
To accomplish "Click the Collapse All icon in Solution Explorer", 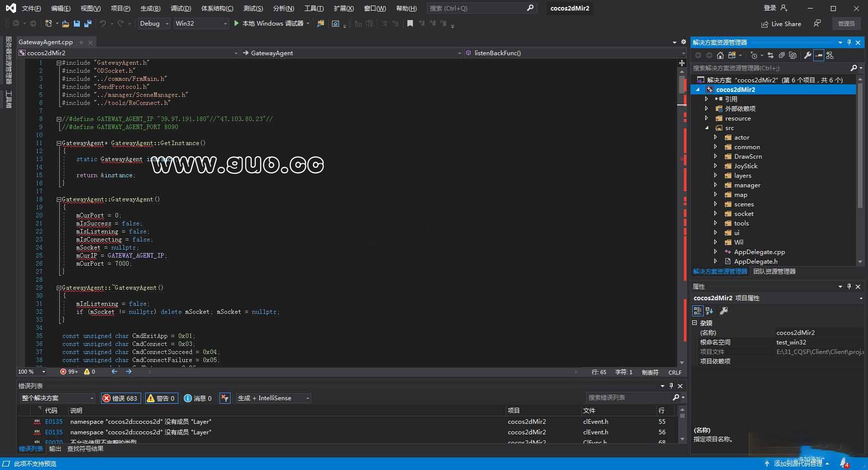I will click(x=782, y=55).
